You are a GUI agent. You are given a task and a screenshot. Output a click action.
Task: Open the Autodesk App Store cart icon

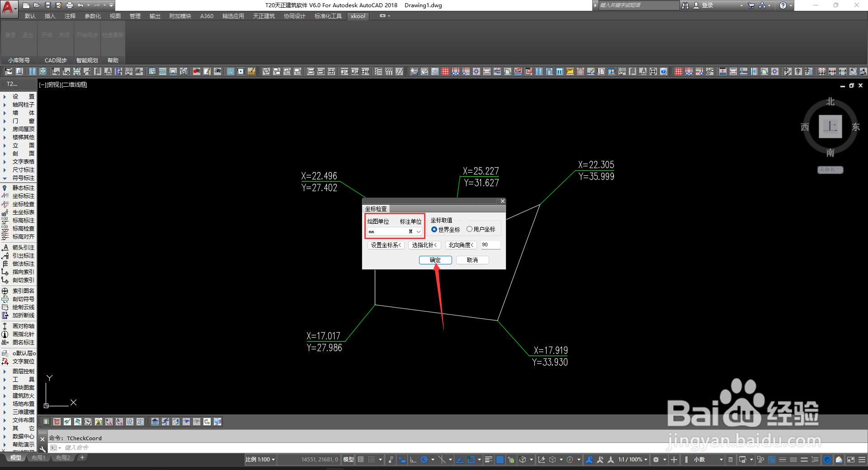(751, 5)
